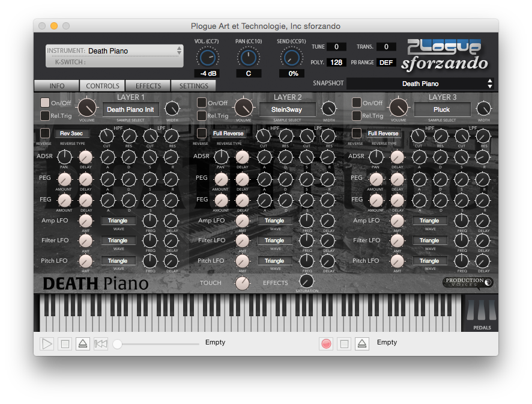Open Layer 1 Amp LFO wave selector
The height and width of the screenshot is (404, 532).
[x=118, y=221]
